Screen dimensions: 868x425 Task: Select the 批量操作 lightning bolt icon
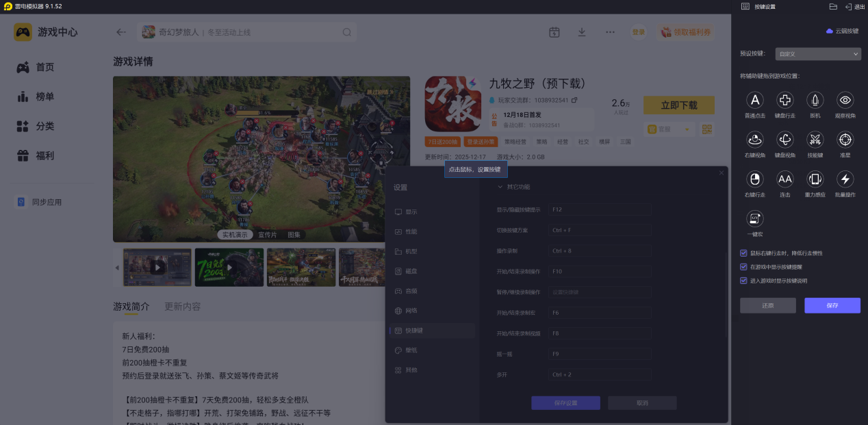(x=845, y=179)
